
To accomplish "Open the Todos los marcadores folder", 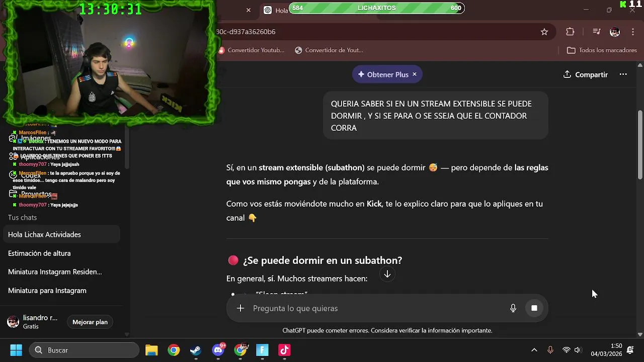I will tap(602, 50).
